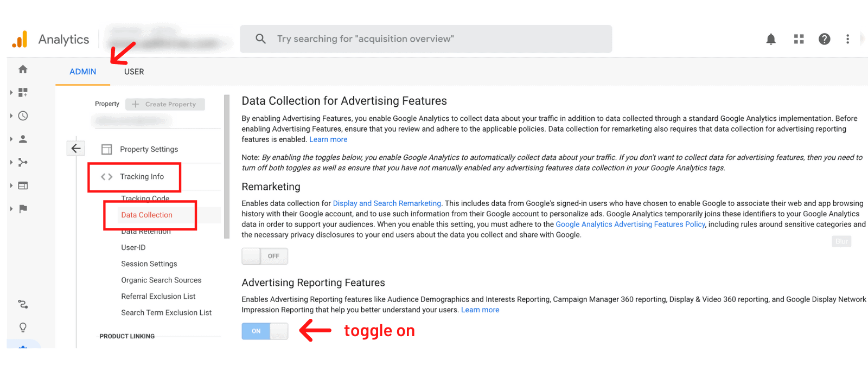Open Session Settings submenu item
This screenshot has width=868, height=366.
(149, 264)
